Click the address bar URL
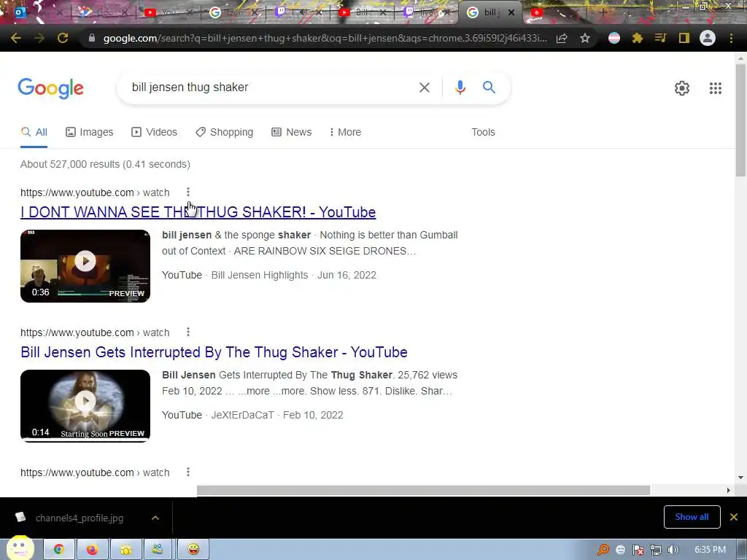 (325, 38)
